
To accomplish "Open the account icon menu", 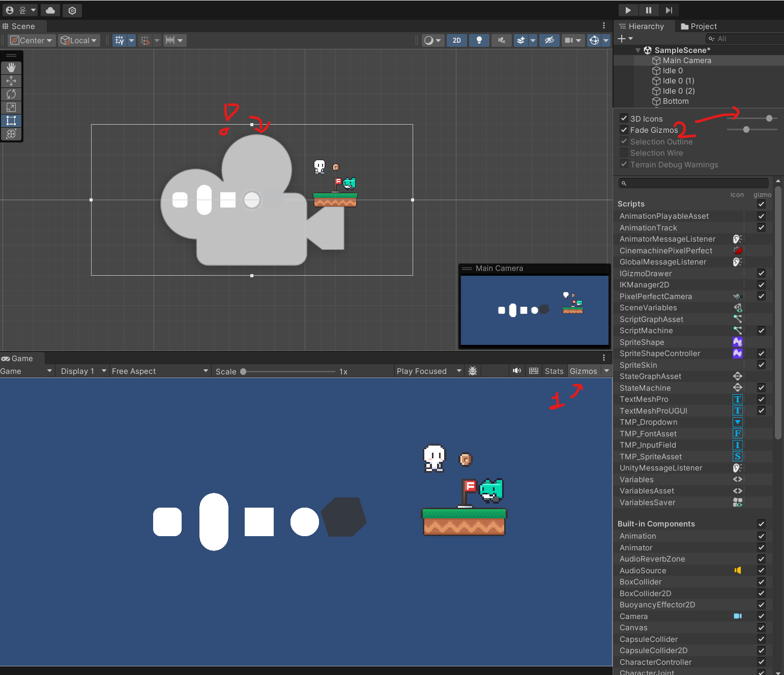I will 21,10.
